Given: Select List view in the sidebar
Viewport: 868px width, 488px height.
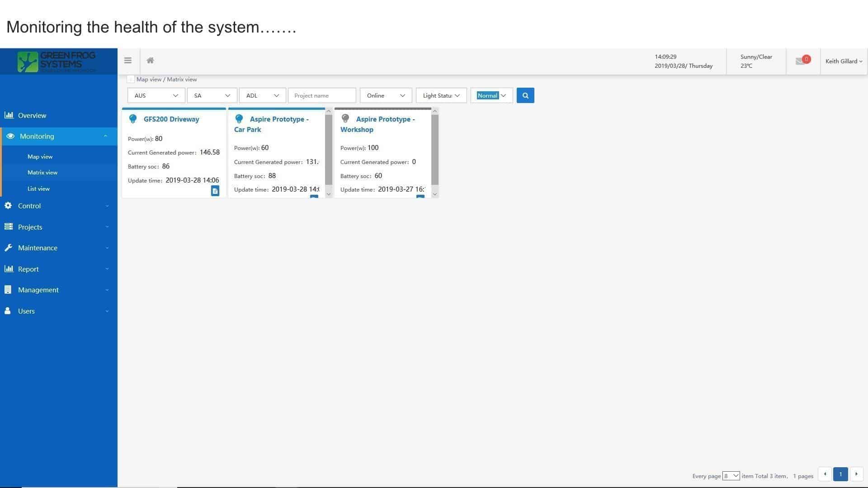Looking at the screenshot, I should tap(38, 189).
